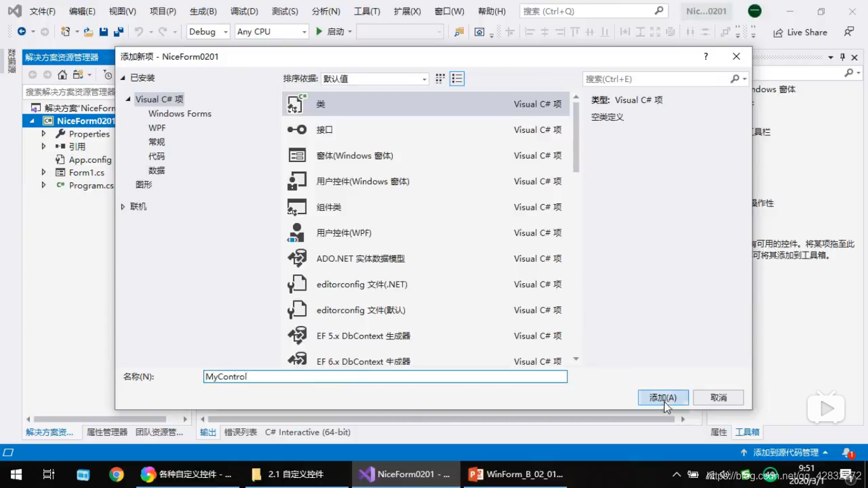Select EF 5.x DbContext 生成器 icon
This screenshot has width=868, height=488.
click(297, 335)
